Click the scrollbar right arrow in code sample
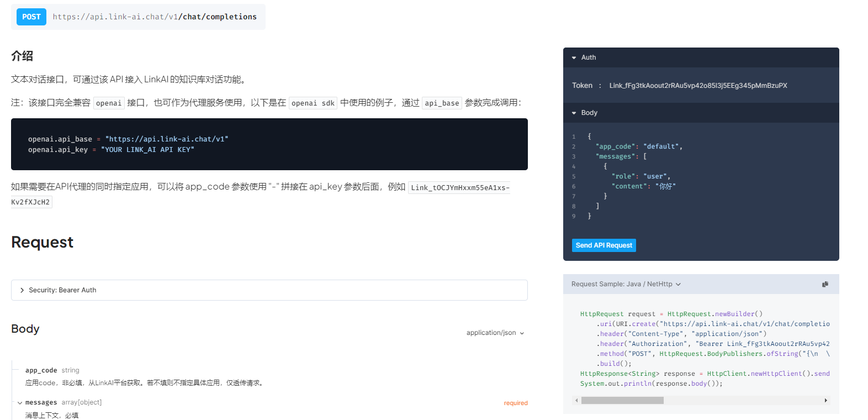868x420 pixels. [x=826, y=400]
